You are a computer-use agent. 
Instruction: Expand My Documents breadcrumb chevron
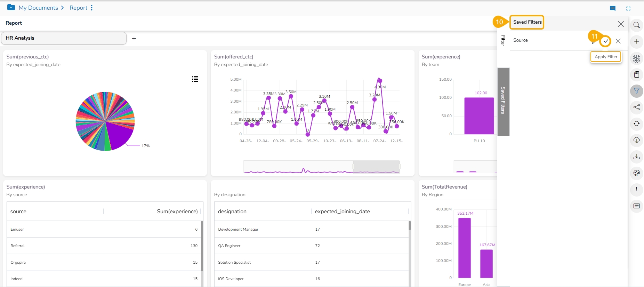coord(62,8)
